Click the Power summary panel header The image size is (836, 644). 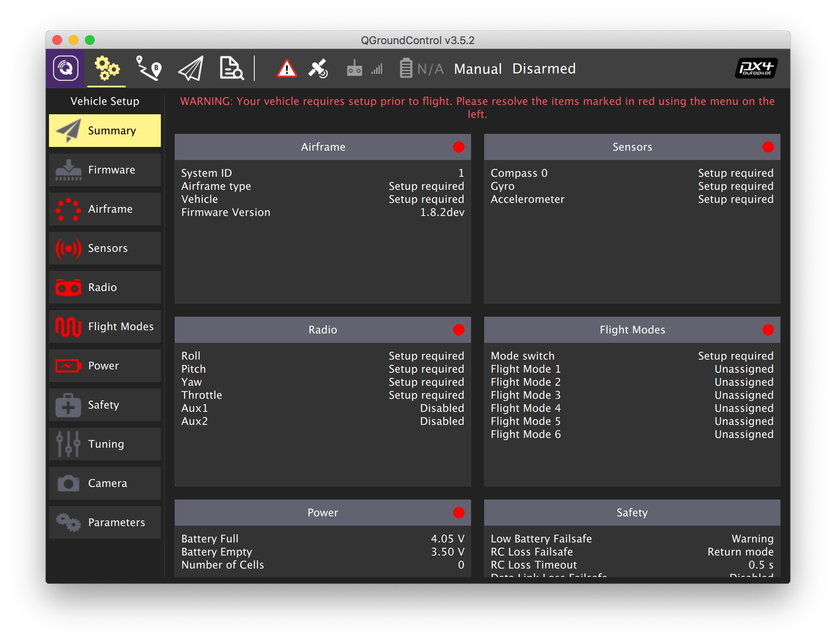322,513
